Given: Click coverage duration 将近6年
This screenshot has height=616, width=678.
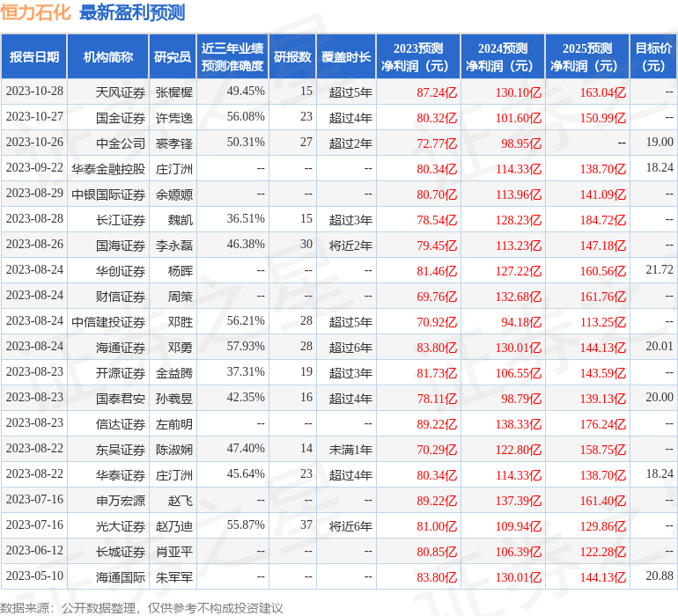Looking at the screenshot, I should [350, 525].
